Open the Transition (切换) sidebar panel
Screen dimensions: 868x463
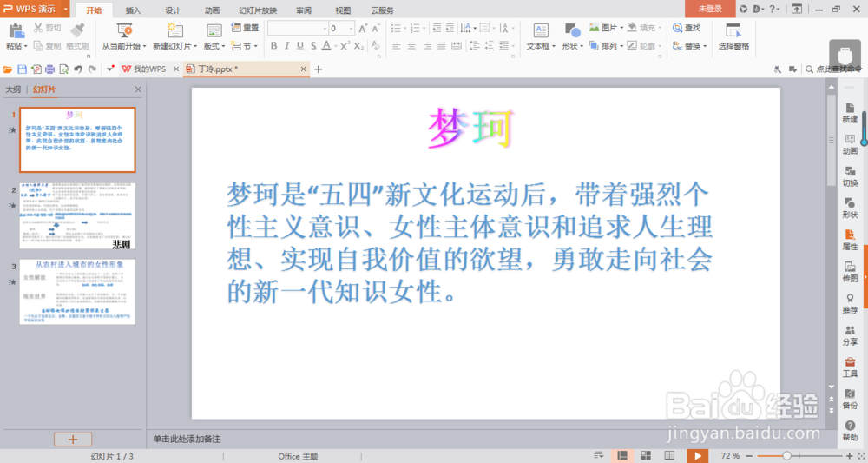pyautogui.click(x=850, y=176)
